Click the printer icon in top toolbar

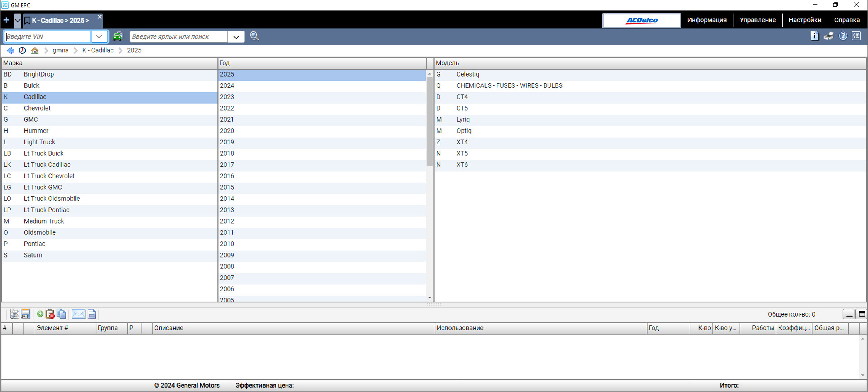828,36
